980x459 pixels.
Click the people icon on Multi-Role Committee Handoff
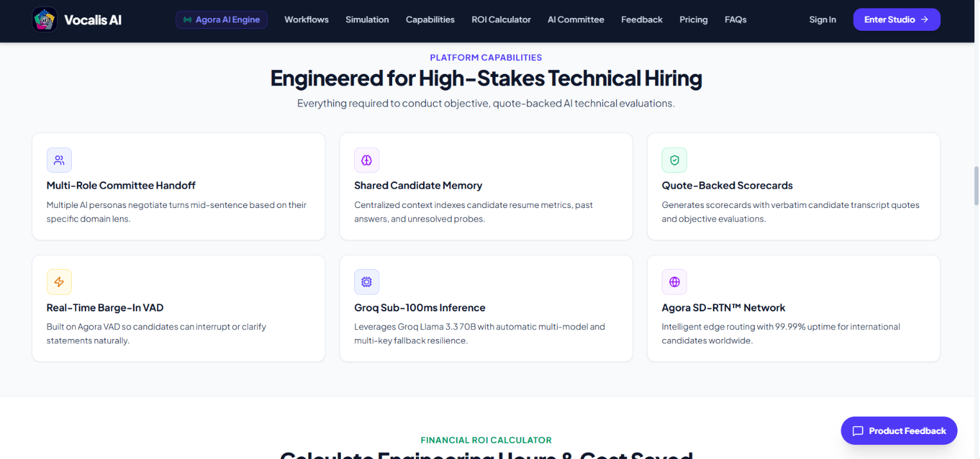pyautogui.click(x=59, y=160)
